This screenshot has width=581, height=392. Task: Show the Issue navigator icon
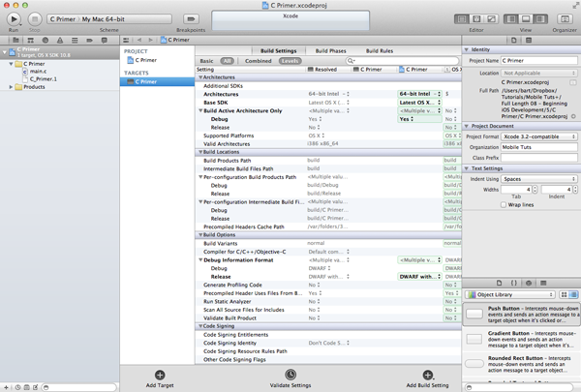point(60,40)
